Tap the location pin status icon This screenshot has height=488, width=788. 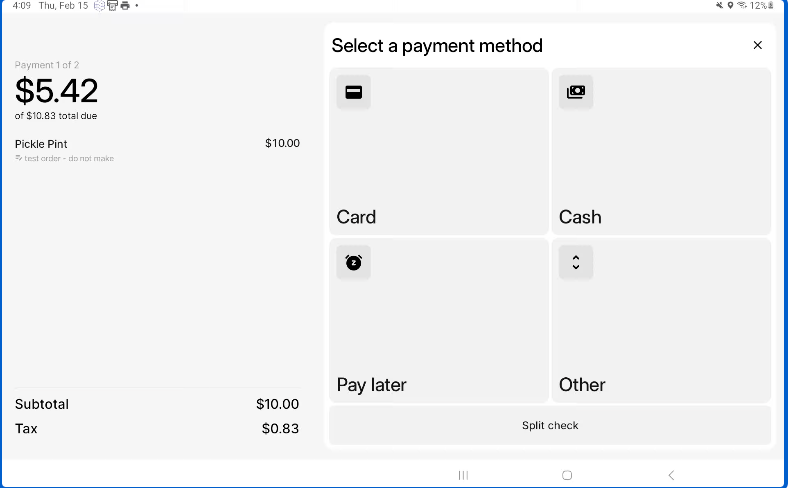click(730, 6)
